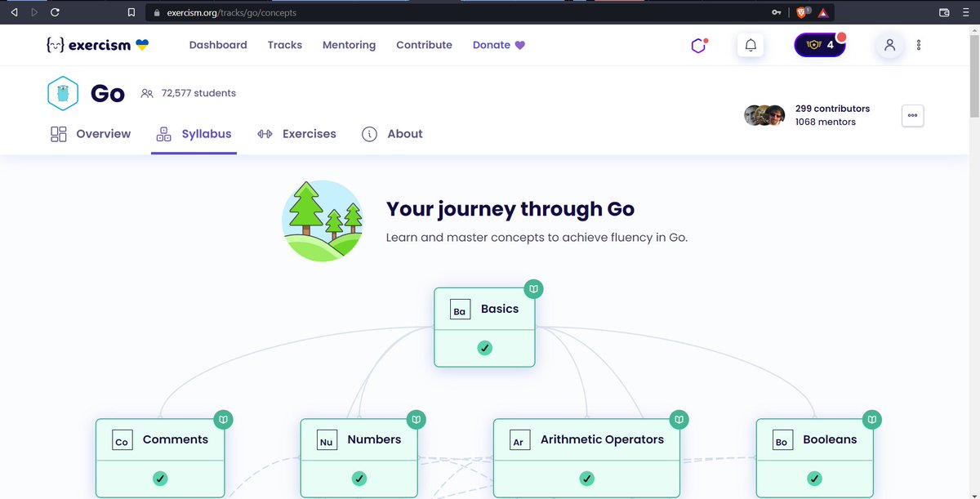Click the book badge on Numbers card

coord(416,419)
